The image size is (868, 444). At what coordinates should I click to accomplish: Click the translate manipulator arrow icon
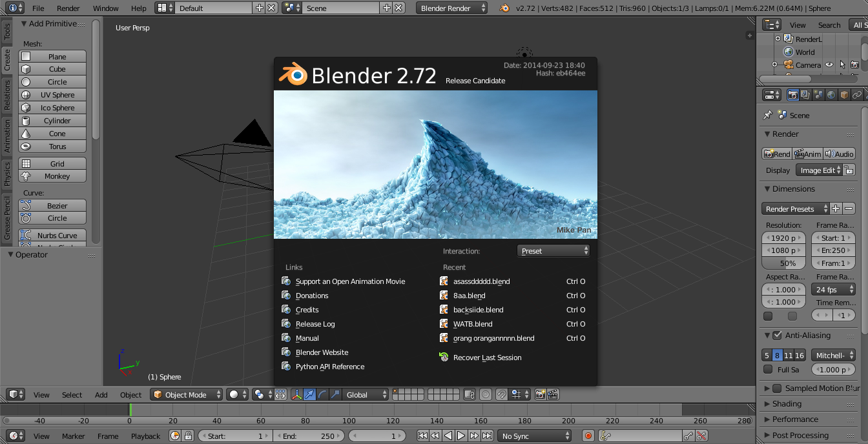tap(309, 394)
